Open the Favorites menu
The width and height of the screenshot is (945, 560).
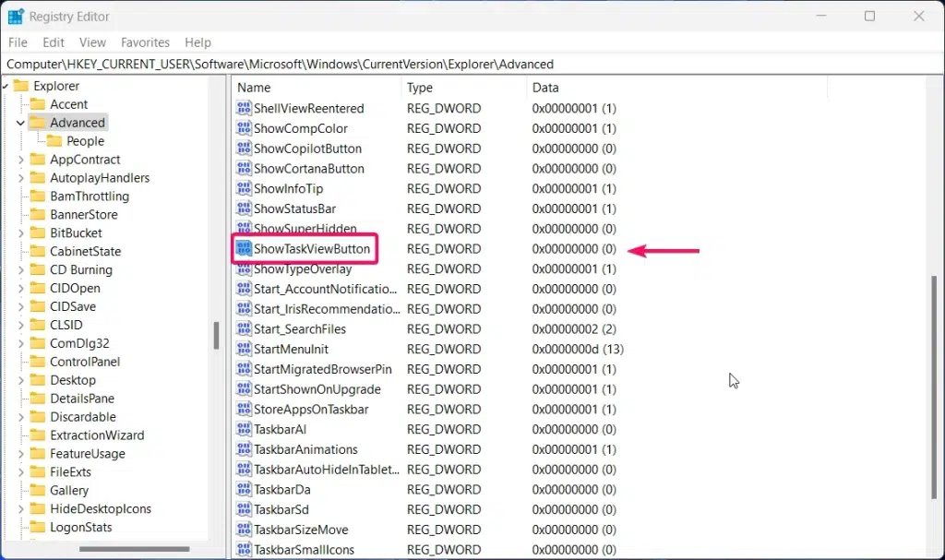(145, 42)
